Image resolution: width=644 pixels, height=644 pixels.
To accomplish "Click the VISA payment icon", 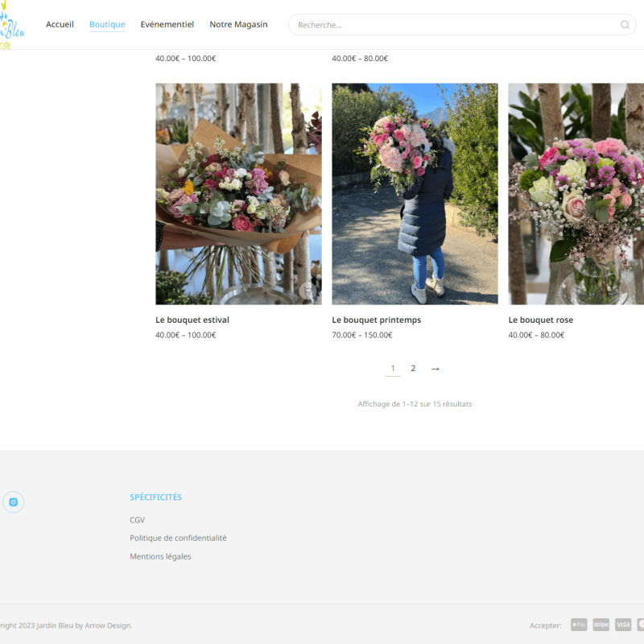I will (x=622, y=625).
